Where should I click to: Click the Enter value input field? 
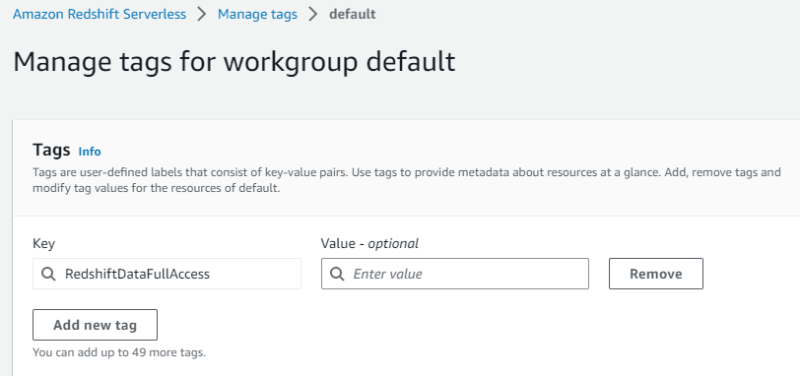click(x=455, y=274)
